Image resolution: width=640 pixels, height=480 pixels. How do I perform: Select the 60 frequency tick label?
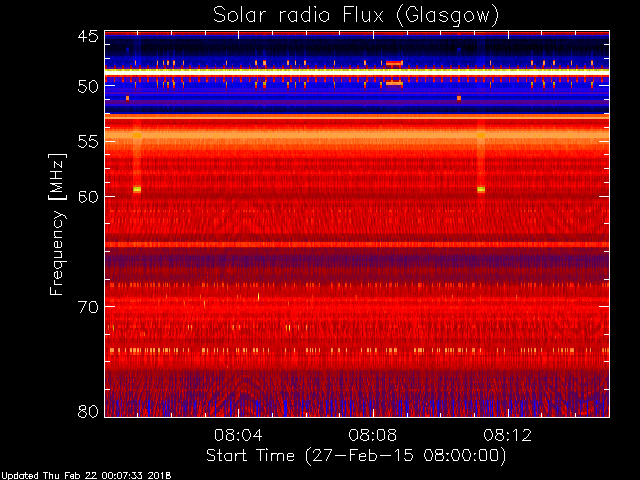click(x=88, y=197)
